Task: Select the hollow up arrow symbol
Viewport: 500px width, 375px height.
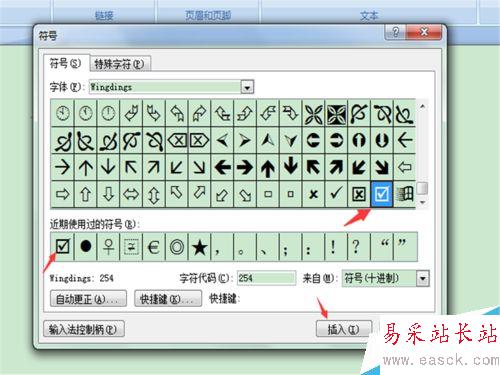Action: click(86, 194)
